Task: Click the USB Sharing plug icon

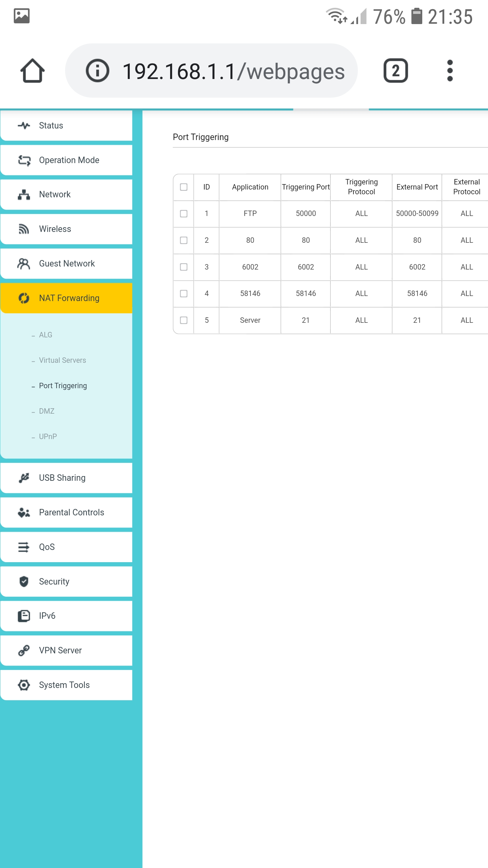Action: point(24,478)
